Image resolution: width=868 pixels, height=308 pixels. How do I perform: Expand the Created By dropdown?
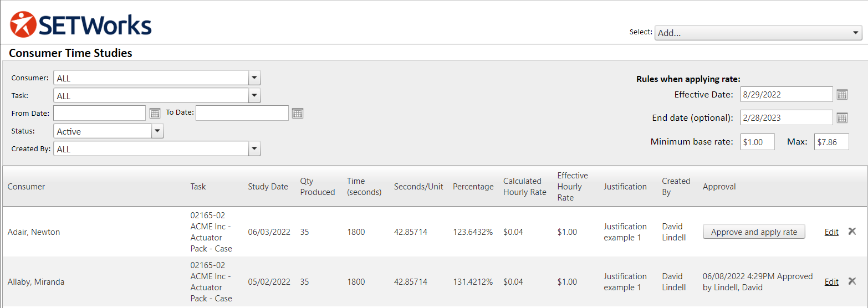(254, 149)
